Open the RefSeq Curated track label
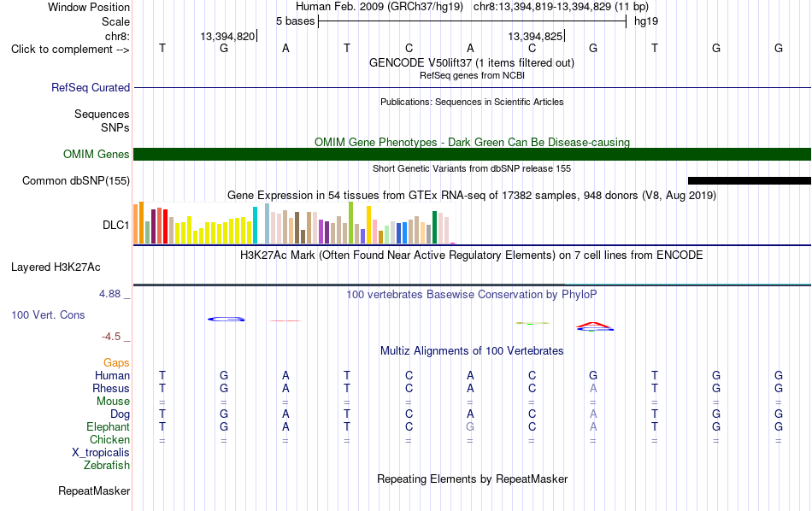 [x=91, y=87]
